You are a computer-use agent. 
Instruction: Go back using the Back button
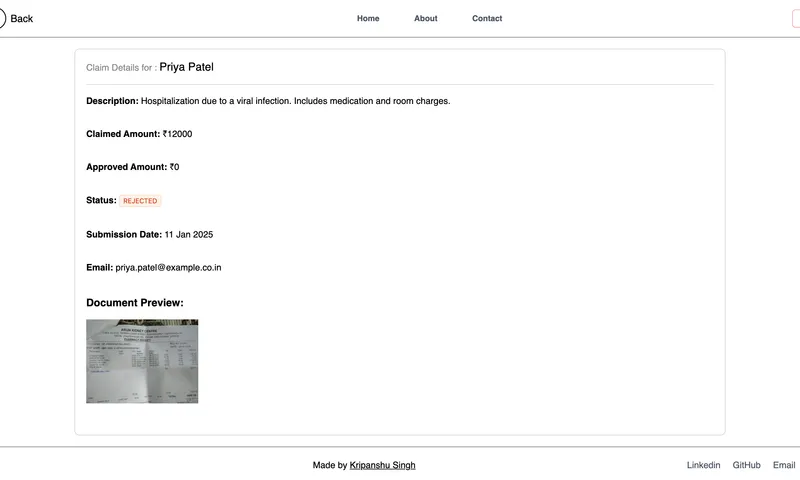click(x=16, y=19)
